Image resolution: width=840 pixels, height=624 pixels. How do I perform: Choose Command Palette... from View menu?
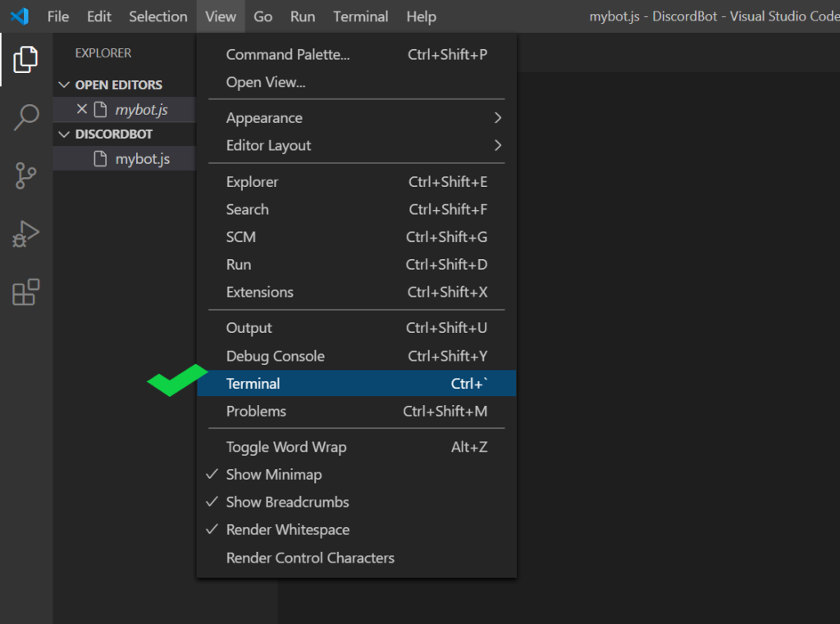pos(357,55)
